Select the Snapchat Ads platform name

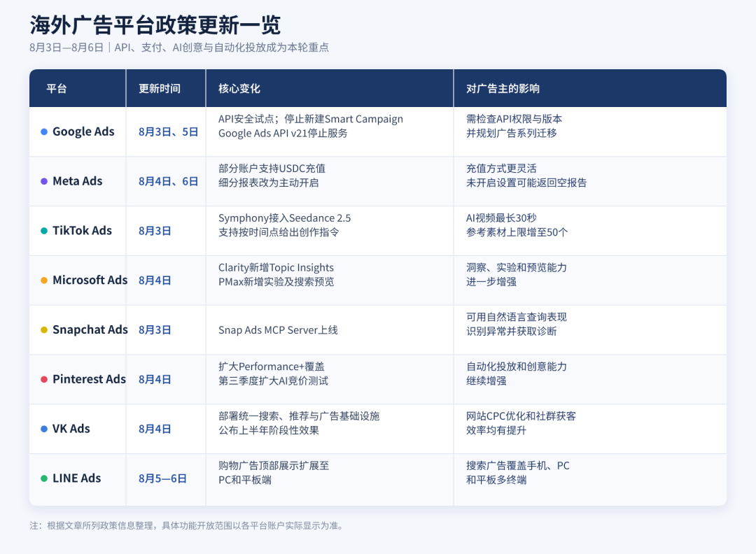point(90,330)
